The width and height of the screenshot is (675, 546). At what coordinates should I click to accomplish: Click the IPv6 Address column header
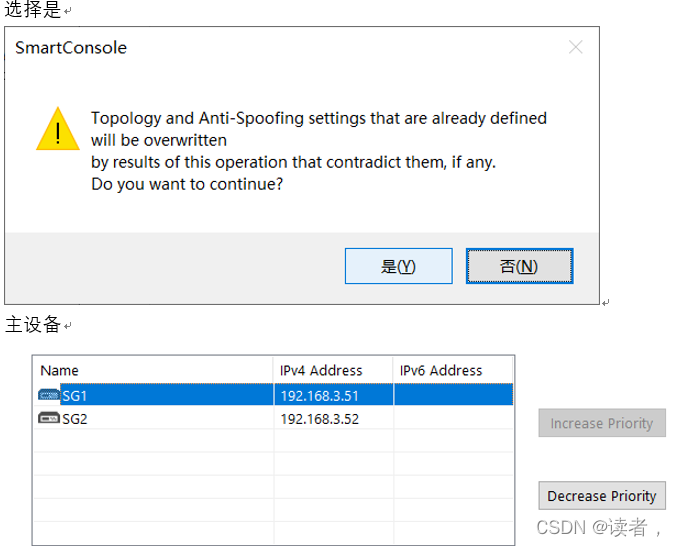[x=453, y=370]
